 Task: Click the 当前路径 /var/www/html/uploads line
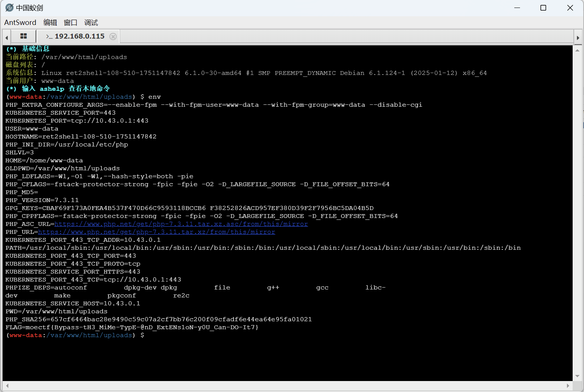(66, 57)
